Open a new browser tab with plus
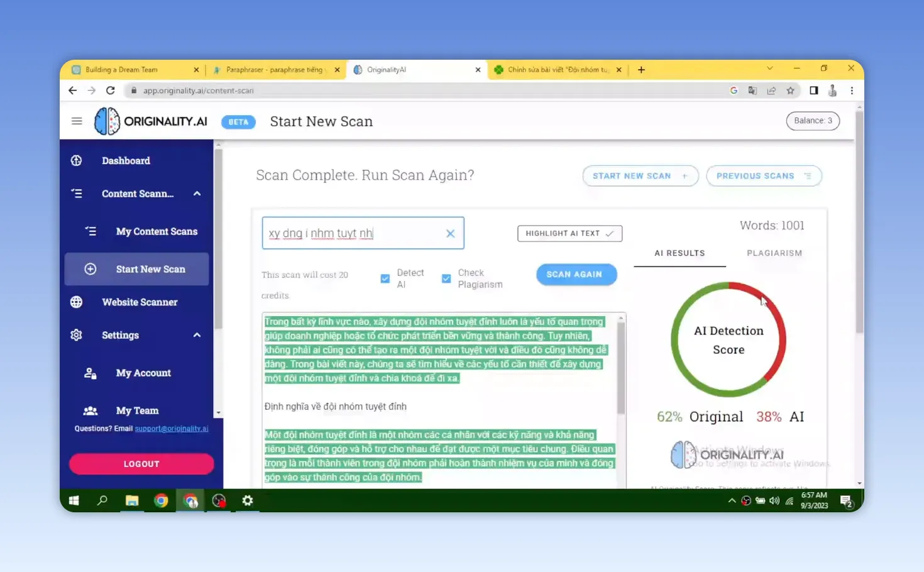The image size is (924, 572). [x=641, y=70]
